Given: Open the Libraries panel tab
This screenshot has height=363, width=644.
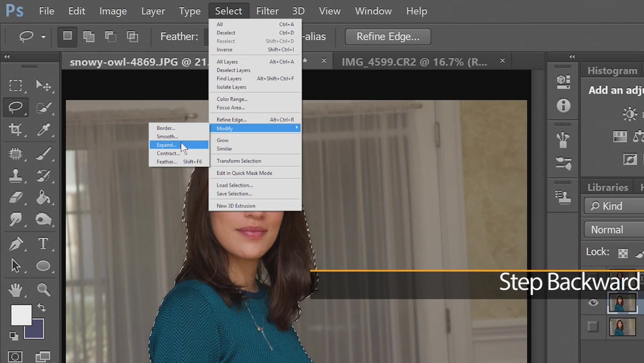Looking at the screenshot, I should [x=608, y=187].
